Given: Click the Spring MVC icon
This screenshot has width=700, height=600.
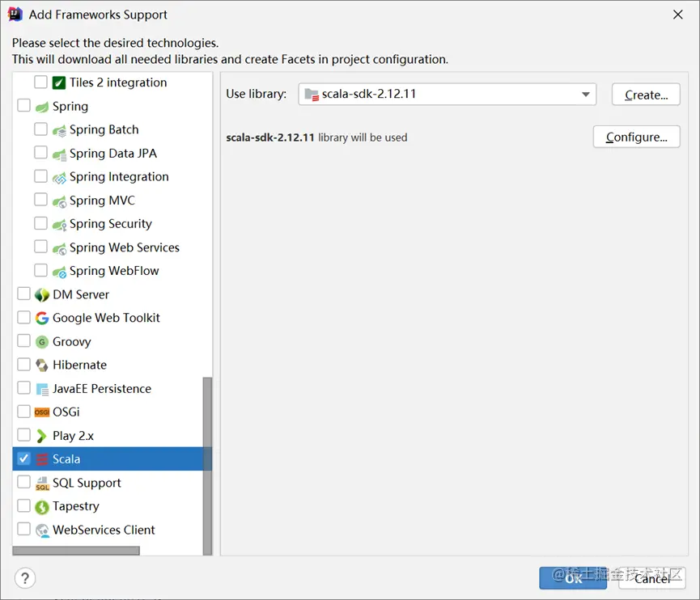Looking at the screenshot, I should pos(59,201).
